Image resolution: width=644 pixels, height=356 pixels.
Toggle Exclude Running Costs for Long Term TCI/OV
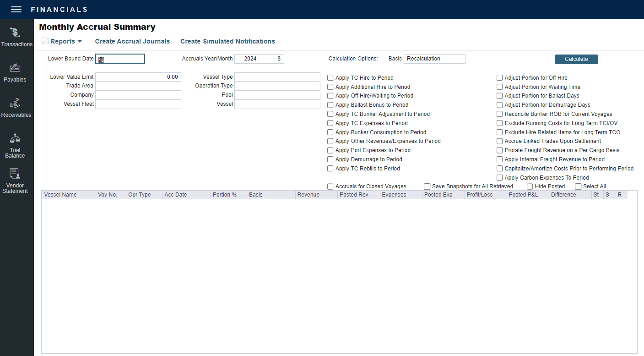(x=500, y=123)
